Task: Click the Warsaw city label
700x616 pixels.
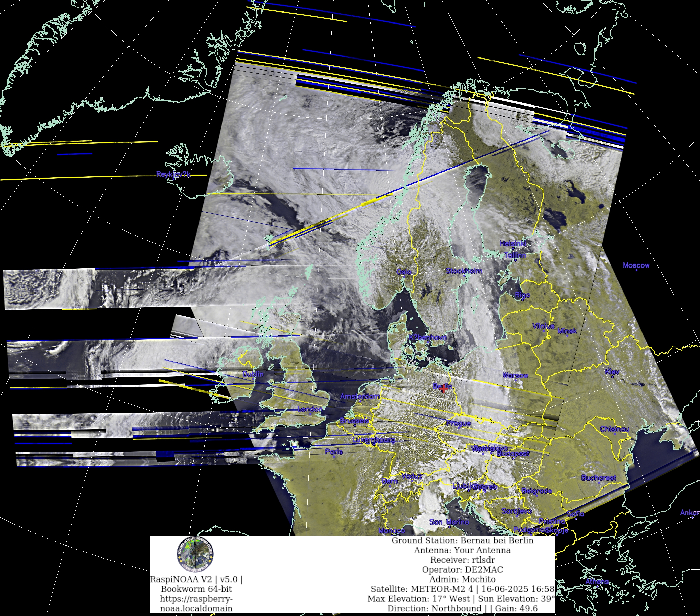Action: tap(515, 375)
